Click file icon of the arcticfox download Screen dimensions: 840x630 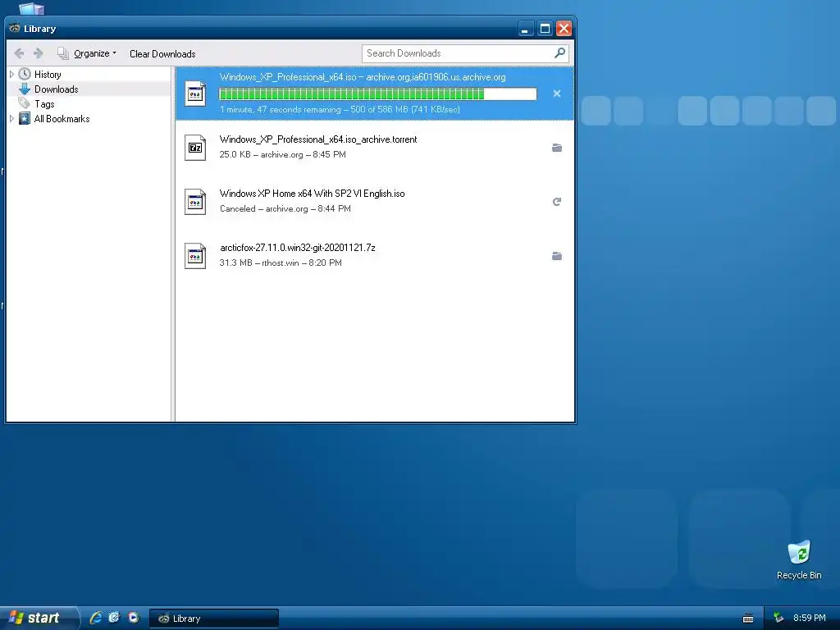pos(195,256)
